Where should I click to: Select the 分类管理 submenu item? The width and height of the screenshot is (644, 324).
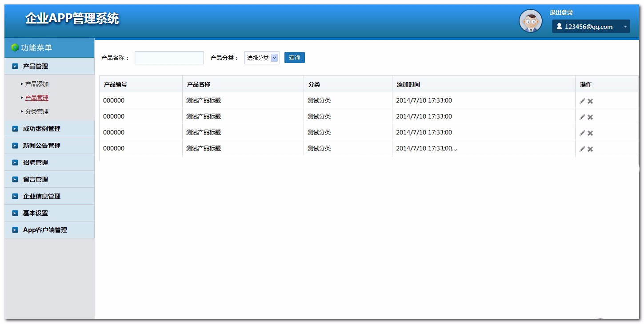click(37, 111)
